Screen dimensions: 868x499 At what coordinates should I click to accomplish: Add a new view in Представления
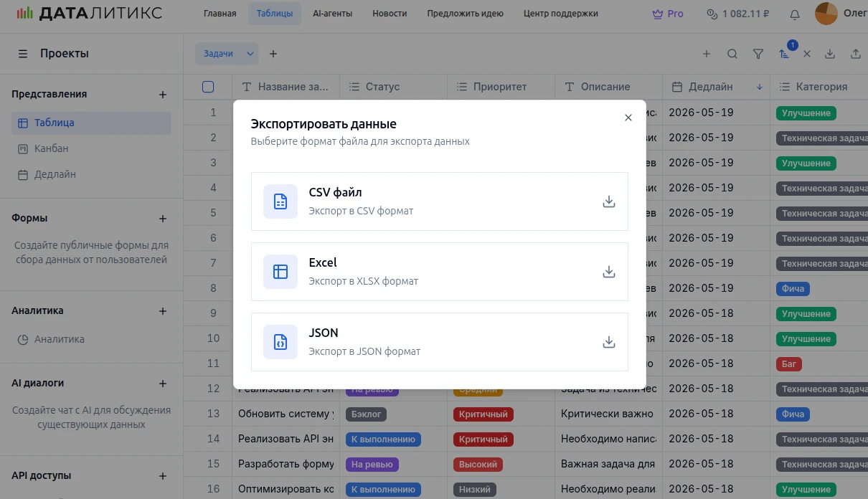click(163, 95)
